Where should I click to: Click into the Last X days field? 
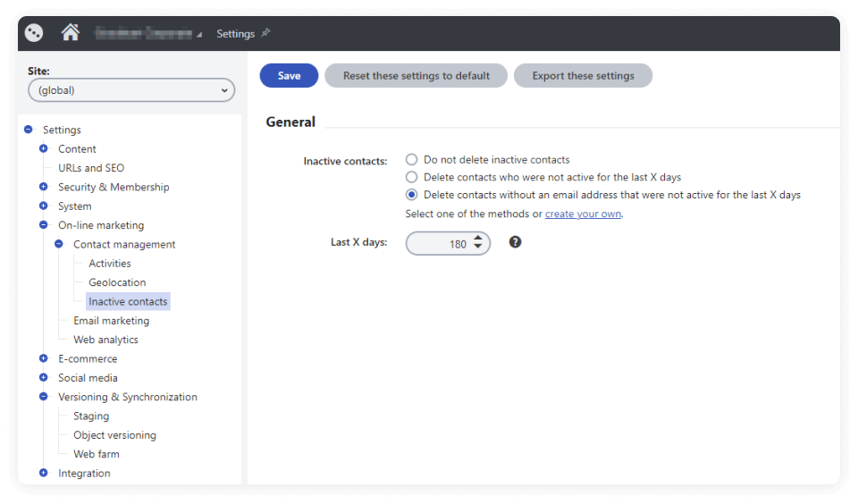[x=440, y=244]
